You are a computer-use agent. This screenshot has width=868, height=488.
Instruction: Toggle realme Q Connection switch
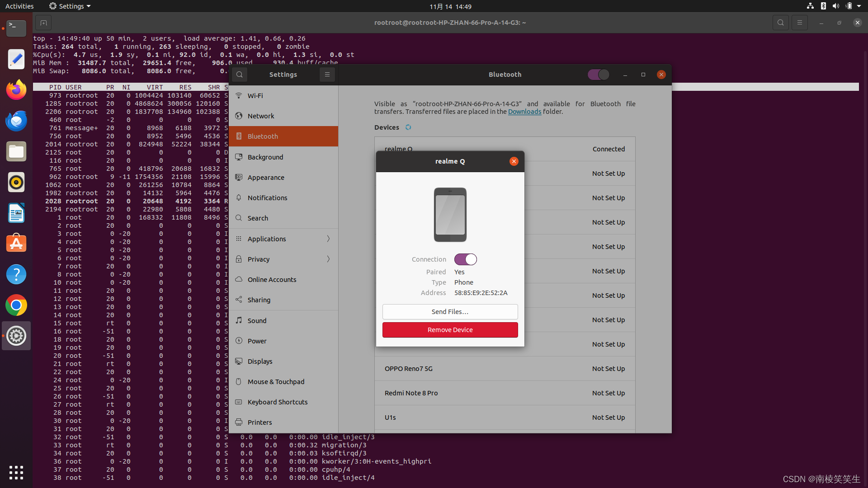(465, 259)
